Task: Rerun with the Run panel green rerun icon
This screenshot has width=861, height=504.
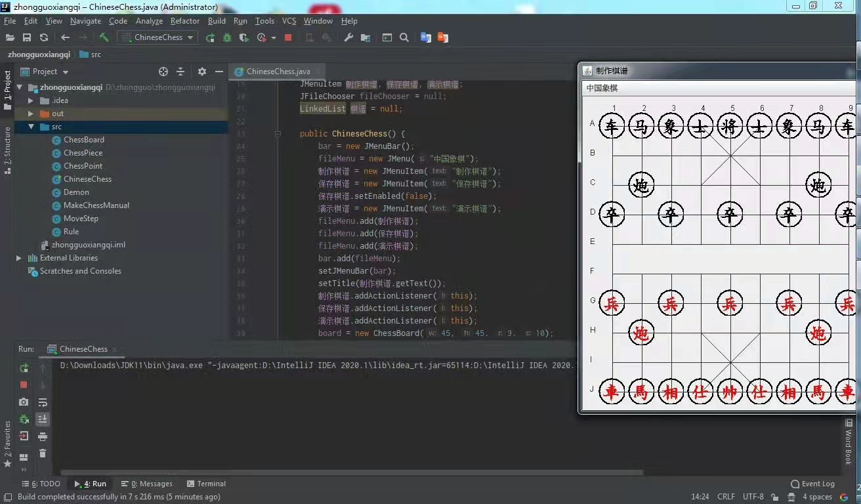Action: coord(24,368)
